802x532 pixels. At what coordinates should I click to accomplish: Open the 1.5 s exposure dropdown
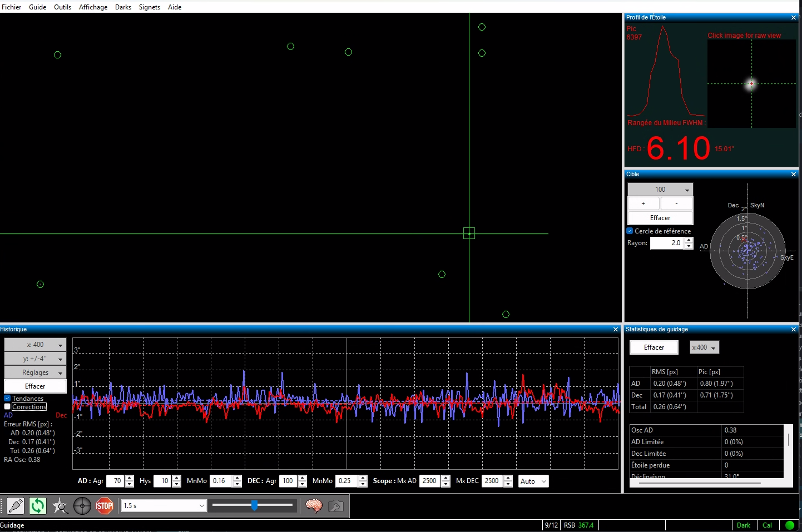(164, 505)
